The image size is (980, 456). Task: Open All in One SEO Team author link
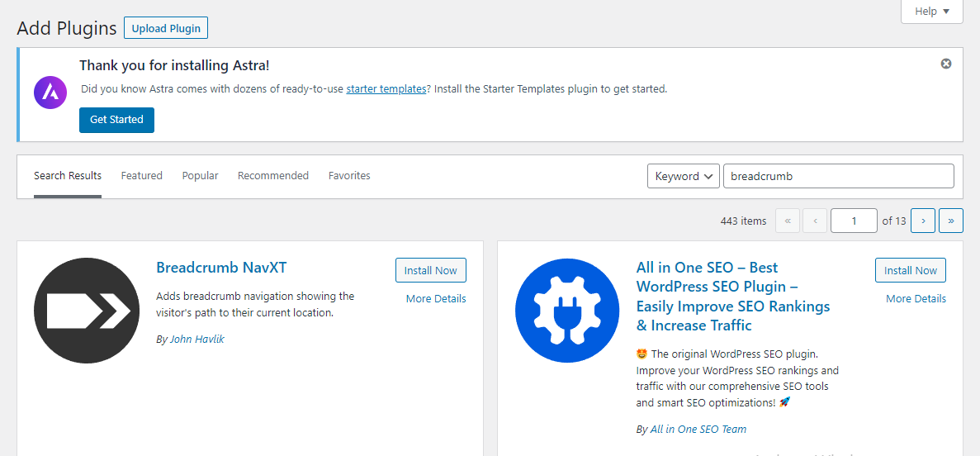click(698, 429)
